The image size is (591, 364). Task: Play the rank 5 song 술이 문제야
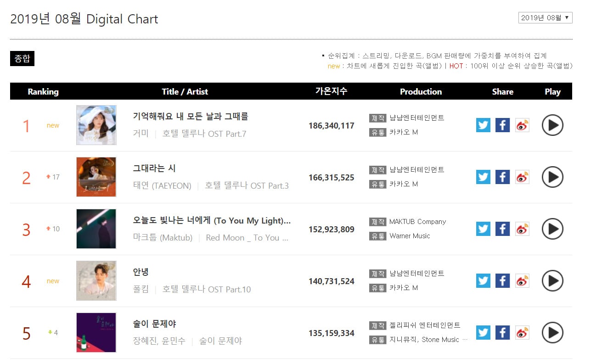coord(552,332)
